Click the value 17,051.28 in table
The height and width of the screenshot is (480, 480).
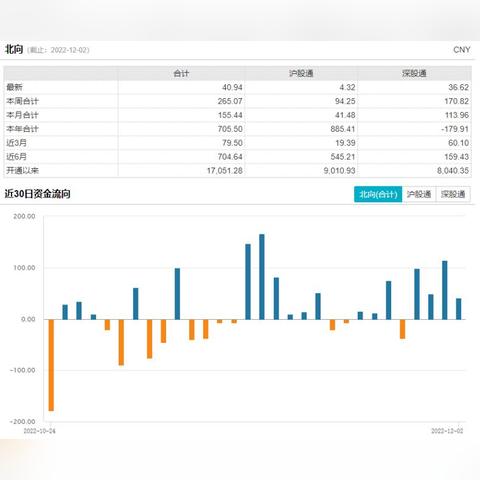(x=225, y=171)
